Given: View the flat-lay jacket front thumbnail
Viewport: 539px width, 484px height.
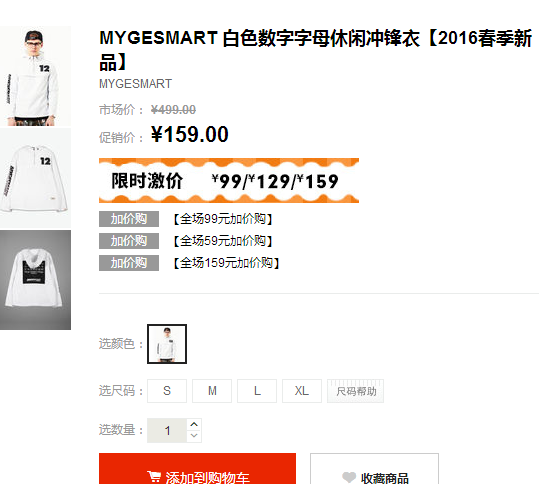Looking at the screenshot, I should [x=35, y=178].
